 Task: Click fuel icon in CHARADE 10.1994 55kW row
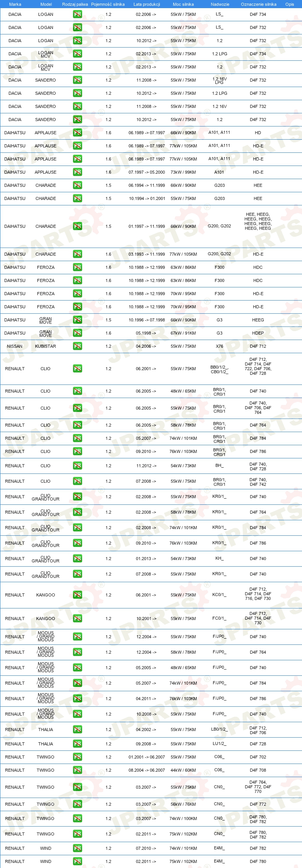77,198
